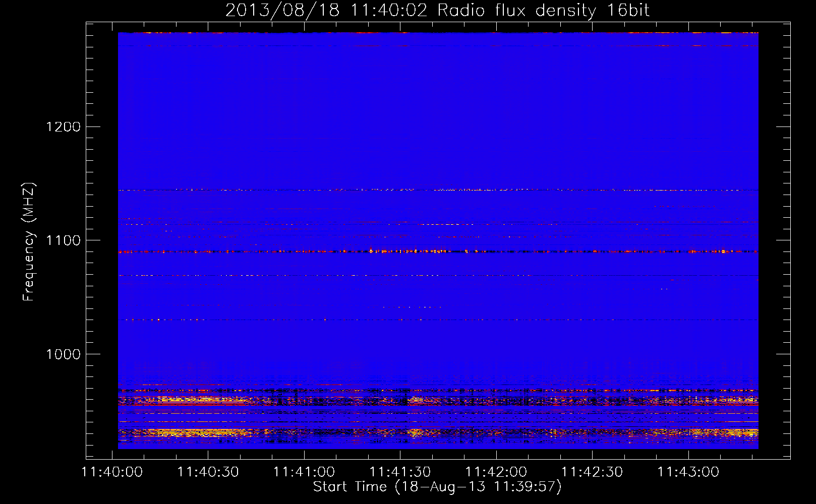Click the 'Start Time (18-Aug-13 11:39:57)' axis label
Image resolution: width=816 pixels, height=504 pixels.
(437, 487)
